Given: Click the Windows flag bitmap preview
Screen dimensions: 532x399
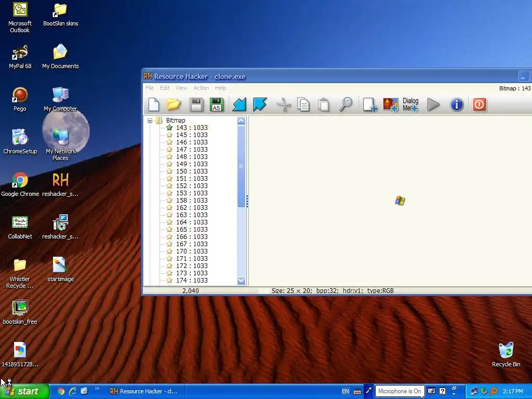Looking at the screenshot, I should [400, 201].
